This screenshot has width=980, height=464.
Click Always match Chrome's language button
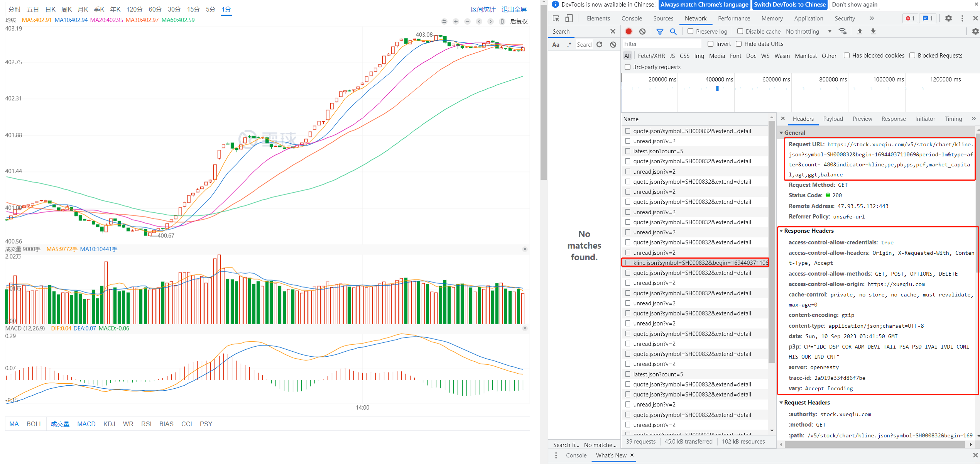(x=704, y=5)
